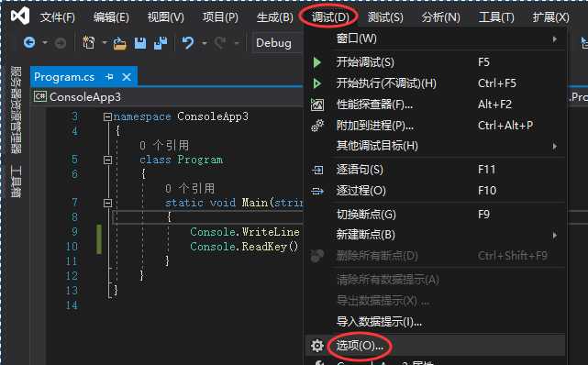Click the '0 个引用' lens above class Program
Viewport: 588px width, 365px height.
tap(164, 146)
